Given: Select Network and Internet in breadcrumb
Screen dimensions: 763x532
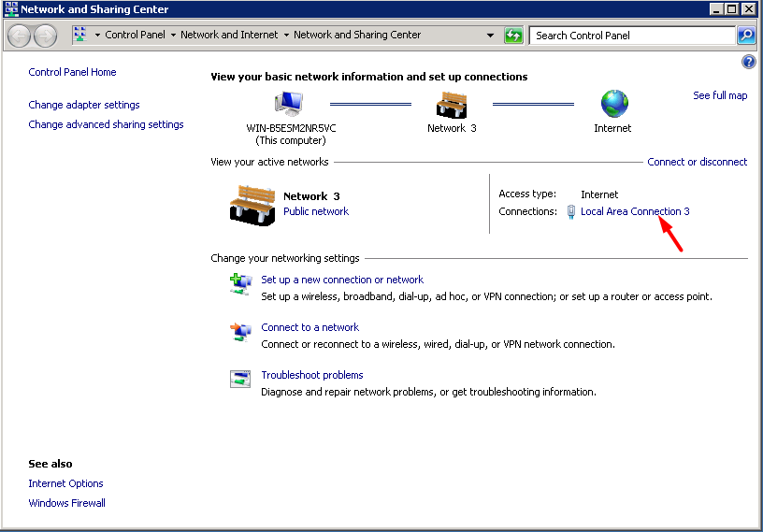Looking at the screenshot, I should pos(229,35).
